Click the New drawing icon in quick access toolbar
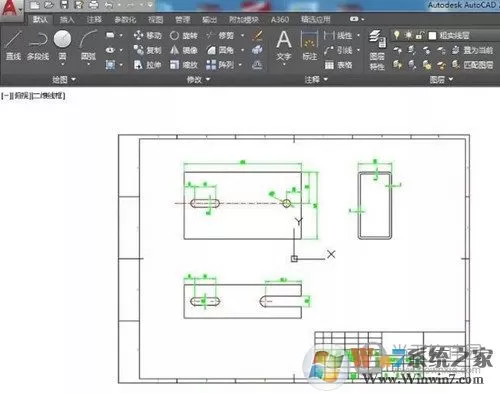This screenshot has width=500, height=393. [34, 5]
